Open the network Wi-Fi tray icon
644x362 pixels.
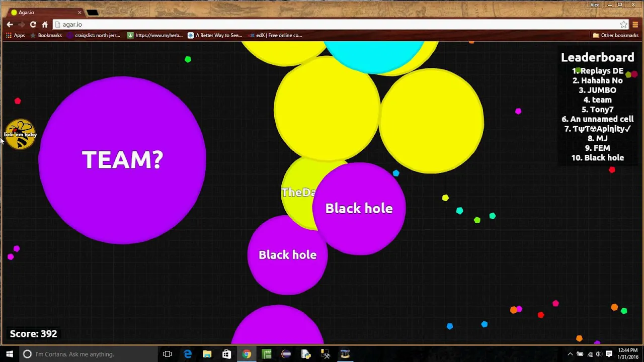pos(590,354)
